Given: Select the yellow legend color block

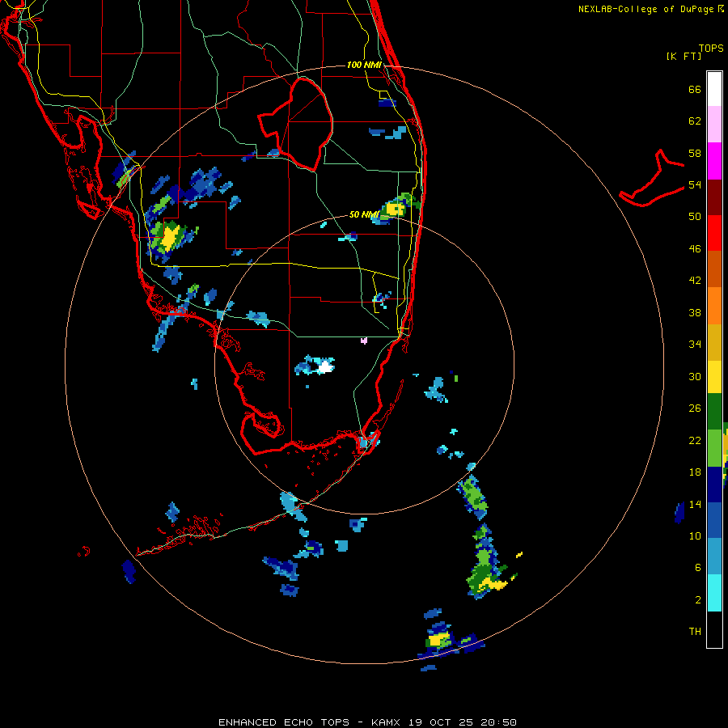Looking at the screenshot, I should coord(714,377).
